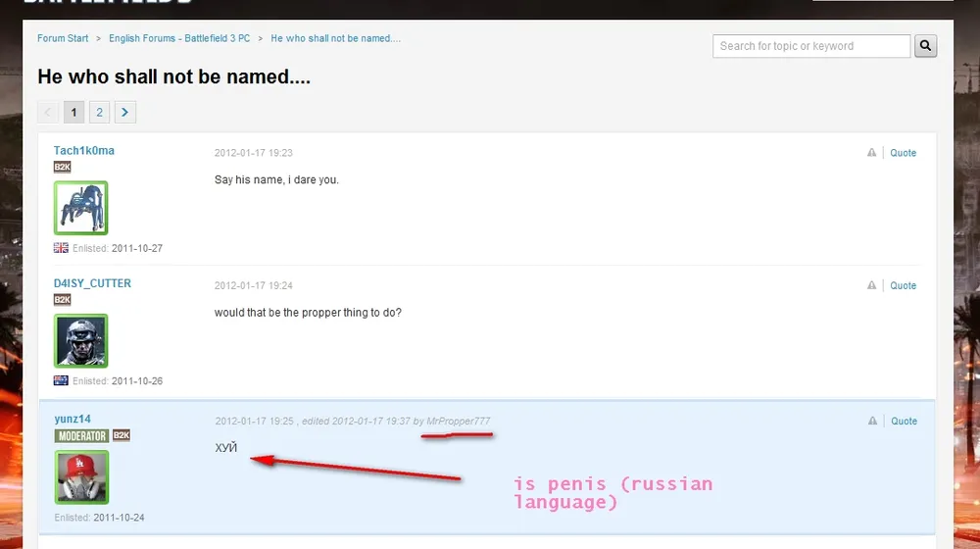The image size is (980, 549).
Task: Open Tach1k0ma user profile link
Action: [x=83, y=151]
